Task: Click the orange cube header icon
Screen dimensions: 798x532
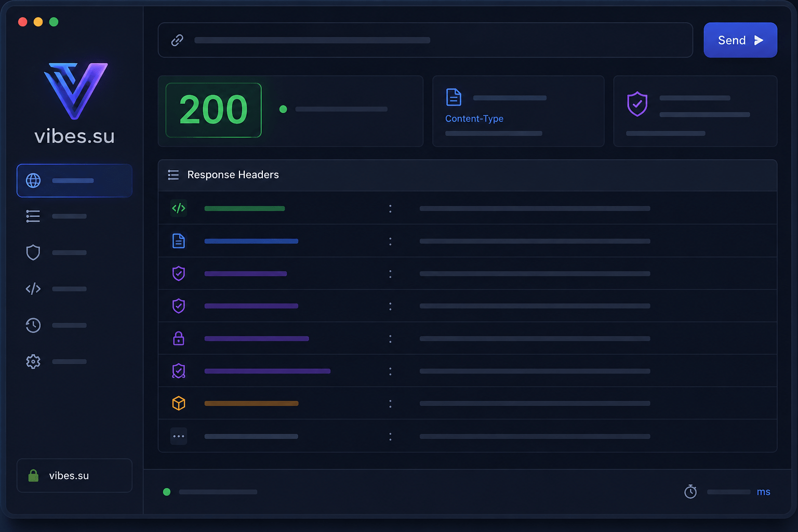Action: [x=179, y=403]
